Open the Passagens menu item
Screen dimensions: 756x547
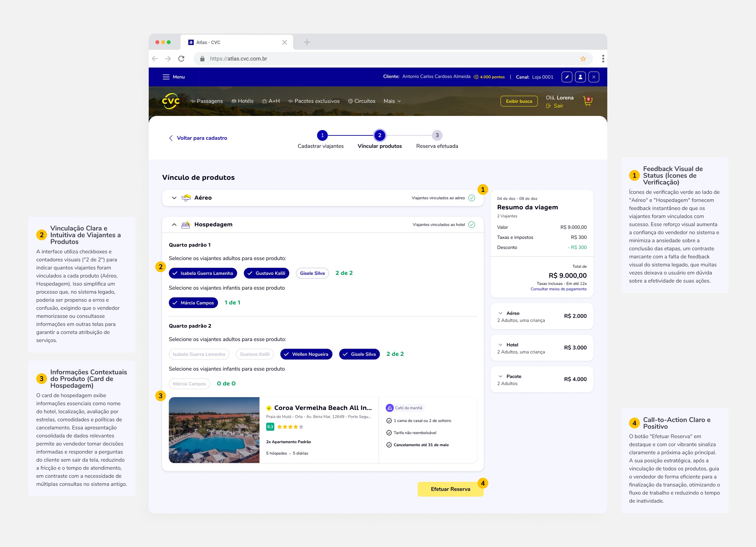tap(207, 101)
